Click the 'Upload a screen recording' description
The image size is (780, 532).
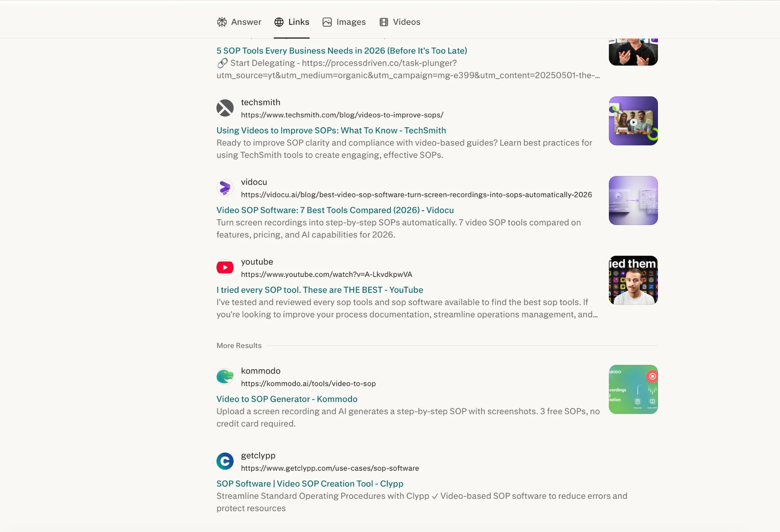[x=408, y=417]
